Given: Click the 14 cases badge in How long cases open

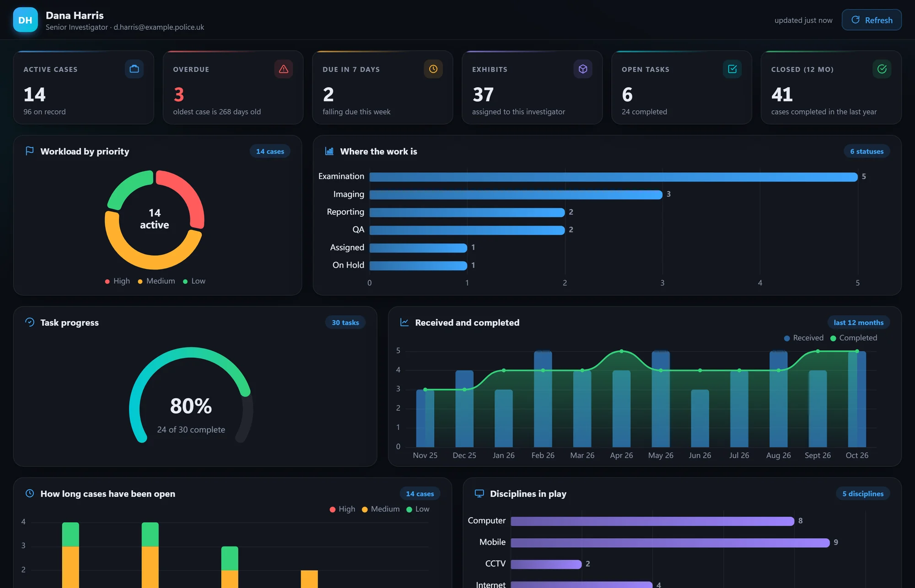Looking at the screenshot, I should (x=420, y=494).
